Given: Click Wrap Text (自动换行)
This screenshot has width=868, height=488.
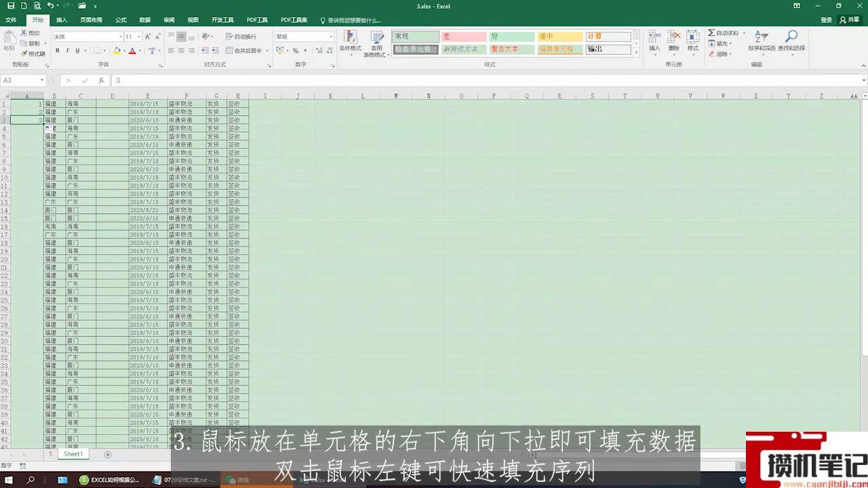Looking at the screenshot, I should point(241,37).
